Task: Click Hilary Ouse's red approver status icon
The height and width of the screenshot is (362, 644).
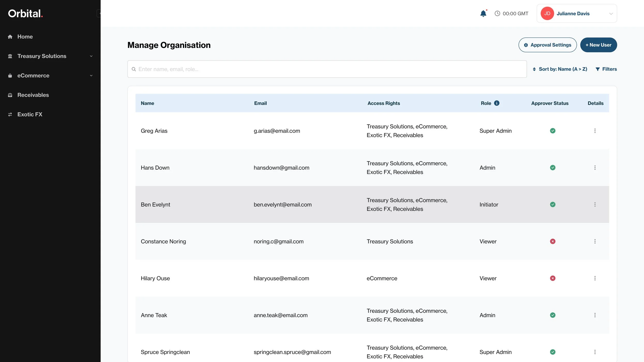Action: [553, 278]
